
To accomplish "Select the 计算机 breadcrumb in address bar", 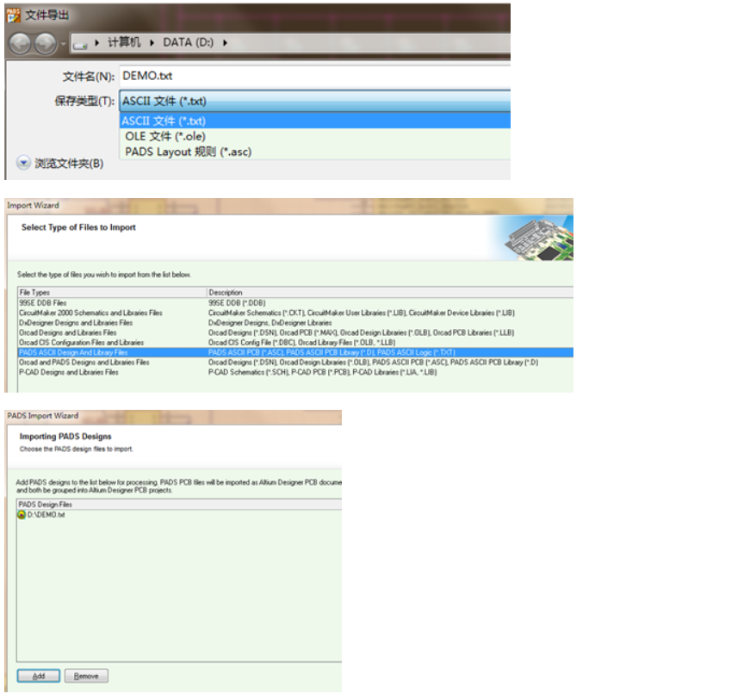I will (124, 42).
